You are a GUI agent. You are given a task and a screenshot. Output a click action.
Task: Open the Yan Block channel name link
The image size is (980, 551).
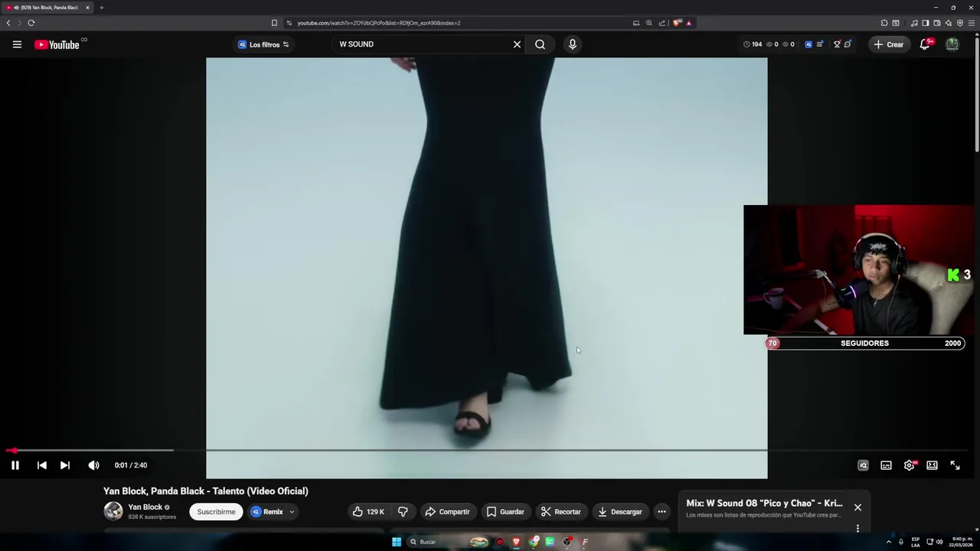pyautogui.click(x=145, y=507)
